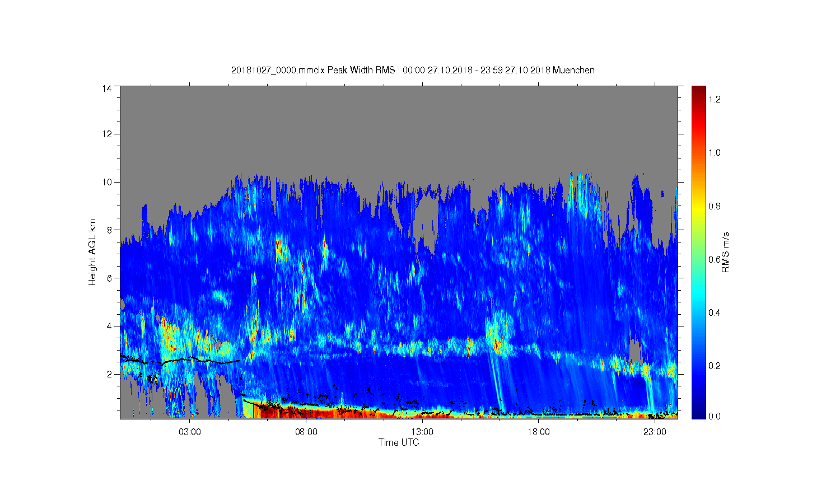
Task: Click the plot title starting with 20181027_0000.mmclx
Action: tap(413, 70)
